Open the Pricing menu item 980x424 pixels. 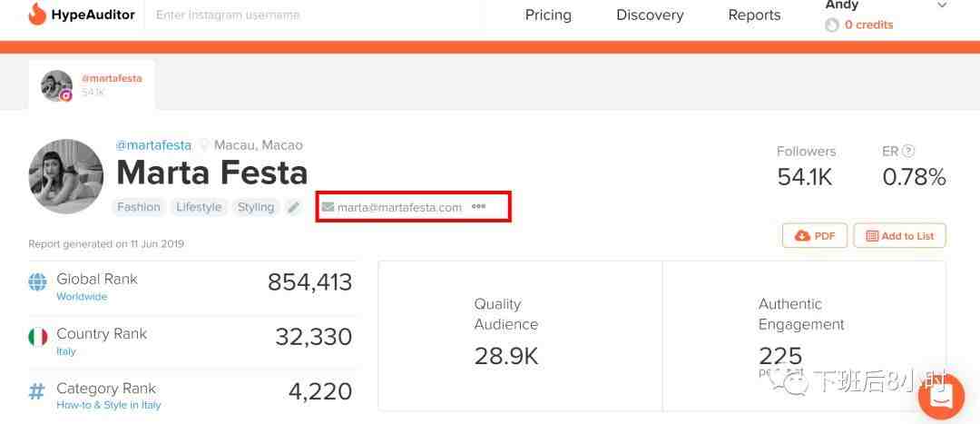tap(548, 15)
